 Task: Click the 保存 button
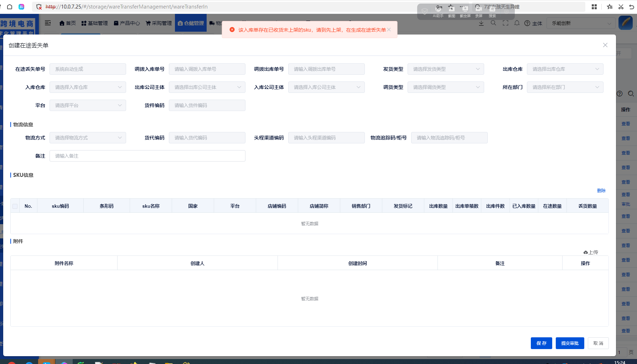(x=541, y=343)
